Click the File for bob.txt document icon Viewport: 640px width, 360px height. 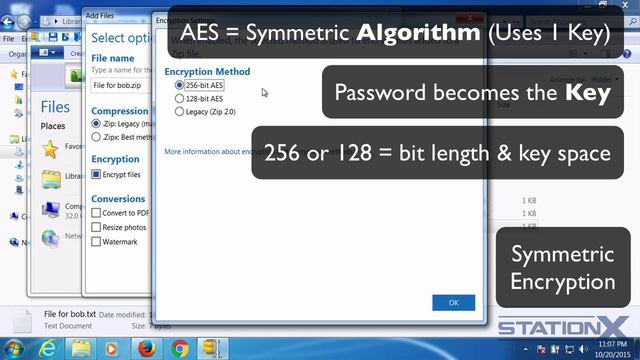coord(22,321)
